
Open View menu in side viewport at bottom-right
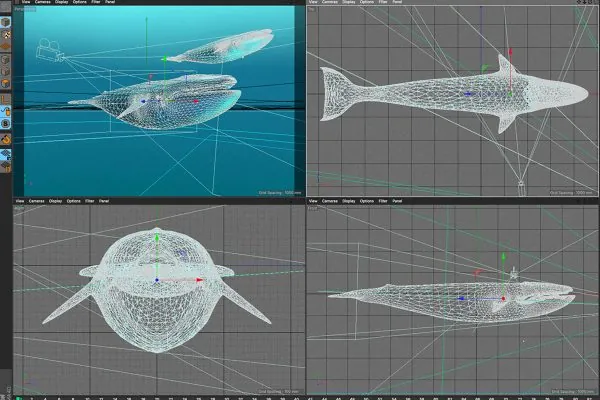pos(313,201)
